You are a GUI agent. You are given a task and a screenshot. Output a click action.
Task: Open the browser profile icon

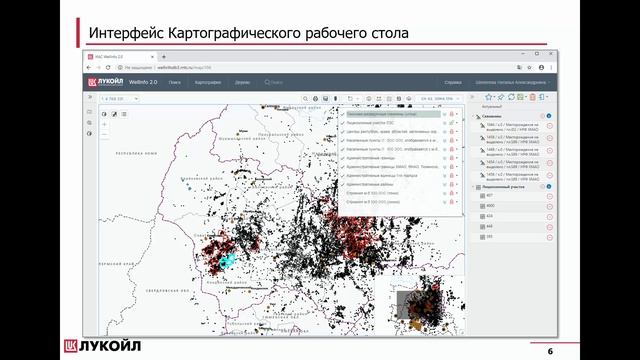pos(541,67)
